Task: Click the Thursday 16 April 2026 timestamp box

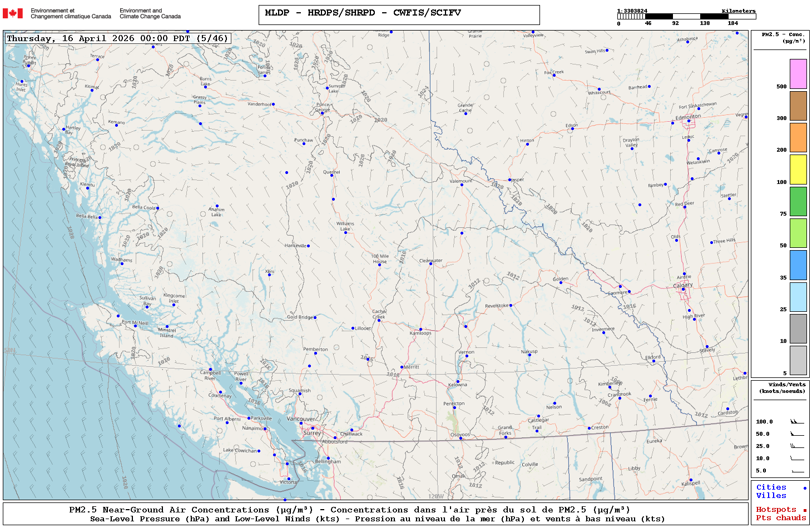Action: coord(117,38)
